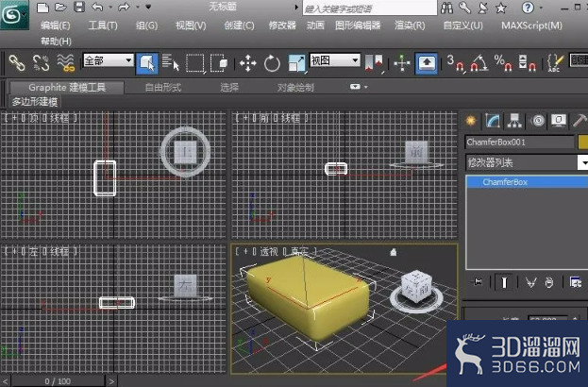Open 帮助(H) menu
588x387 pixels.
click(x=56, y=42)
